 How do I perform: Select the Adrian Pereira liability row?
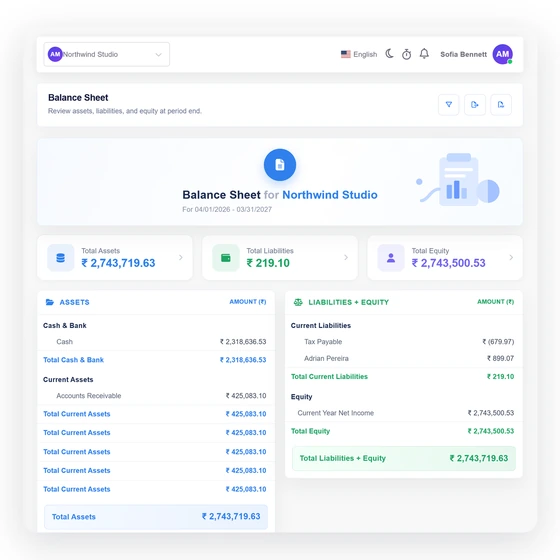[x=404, y=358]
